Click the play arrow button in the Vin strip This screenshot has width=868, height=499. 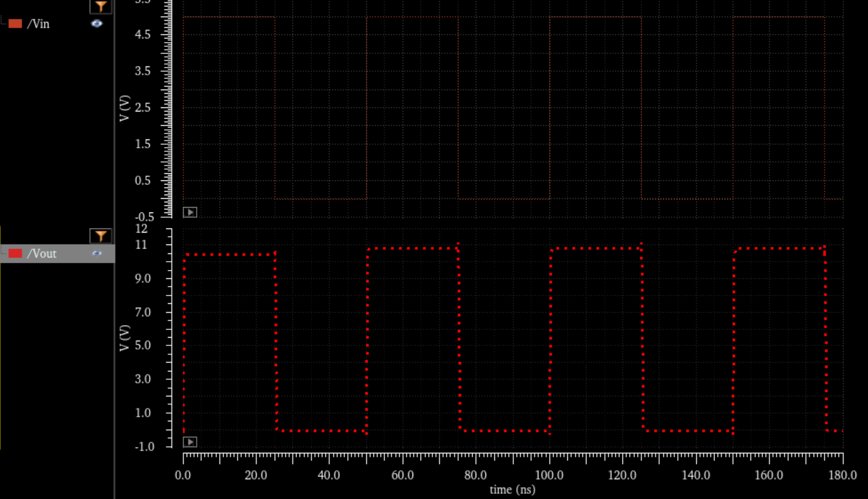(x=190, y=212)
